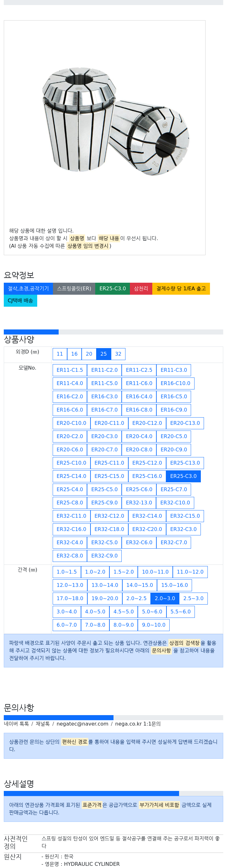The height and width of the screenshot is (868, 227).
Task: Choose interval 1.0~1.5 option
Action: click(67, 572)
